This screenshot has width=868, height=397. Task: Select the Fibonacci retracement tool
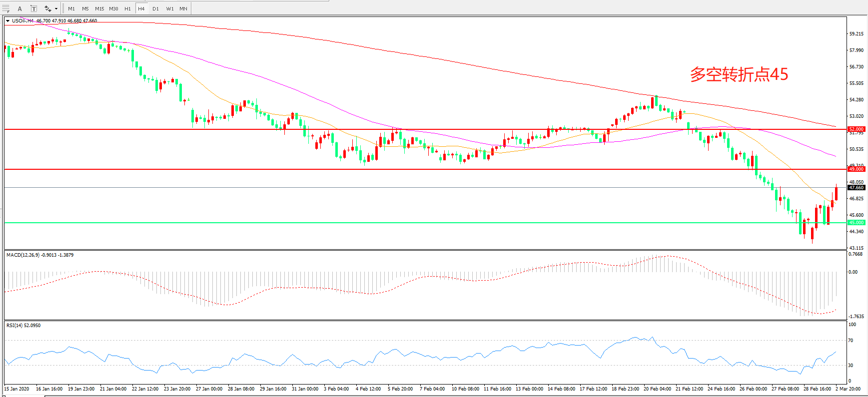(6, 8)
